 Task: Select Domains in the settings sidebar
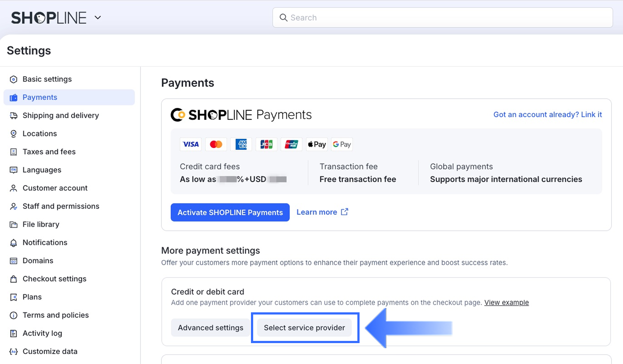[38, 261]
